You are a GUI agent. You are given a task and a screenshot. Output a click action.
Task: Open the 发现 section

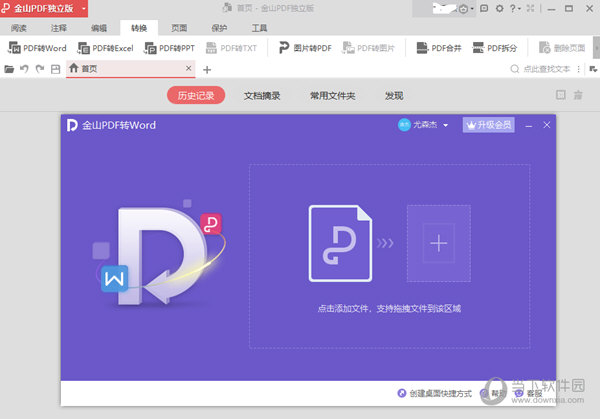point(394,96)
